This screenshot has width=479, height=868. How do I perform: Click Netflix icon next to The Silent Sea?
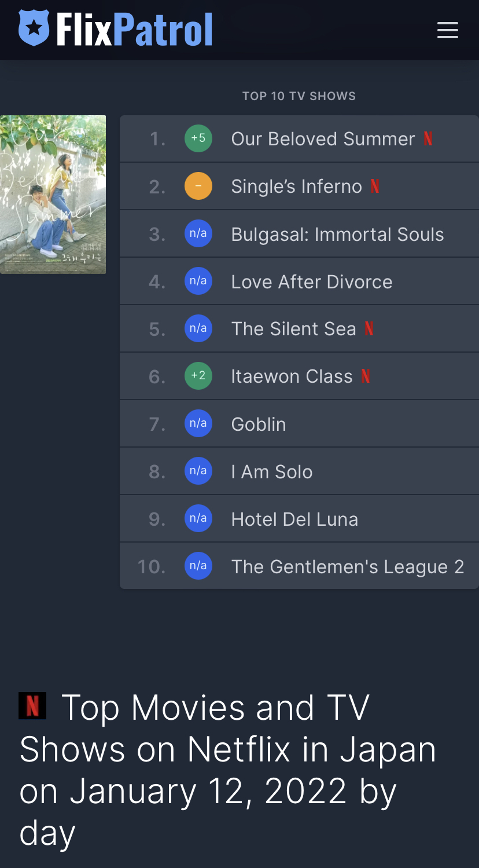(369, 329)
